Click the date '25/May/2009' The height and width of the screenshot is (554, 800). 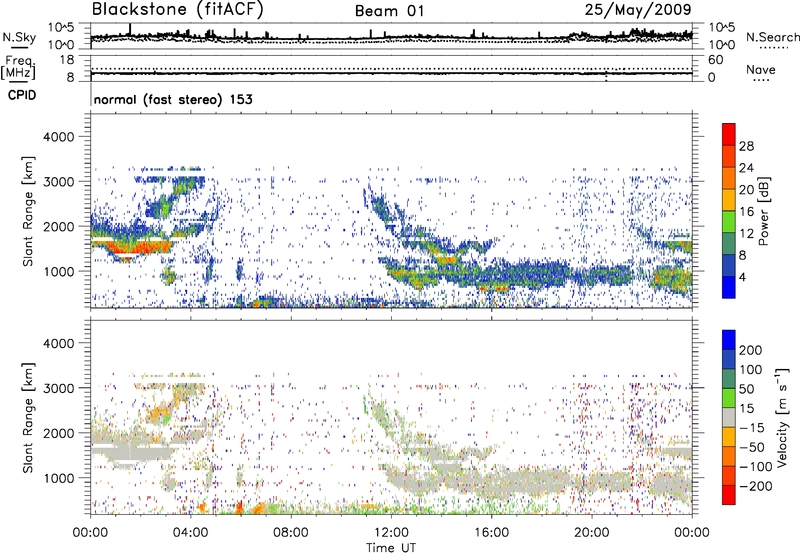pos(638,9)
